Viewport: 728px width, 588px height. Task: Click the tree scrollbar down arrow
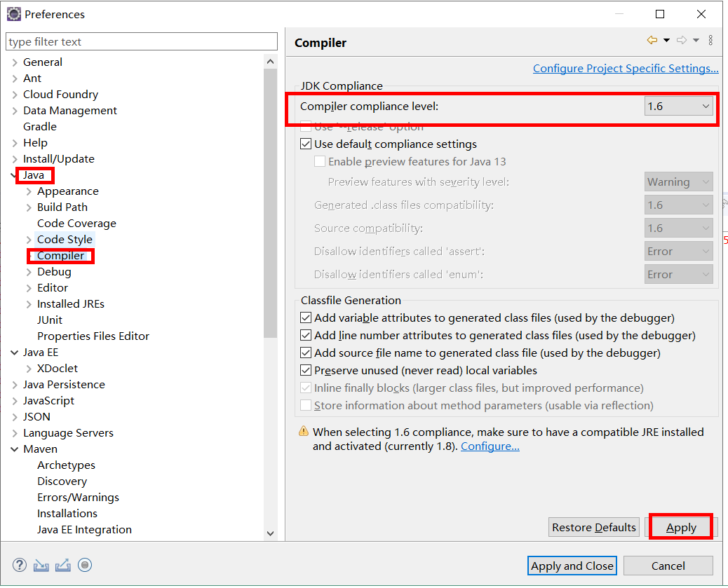coord(270,534)
